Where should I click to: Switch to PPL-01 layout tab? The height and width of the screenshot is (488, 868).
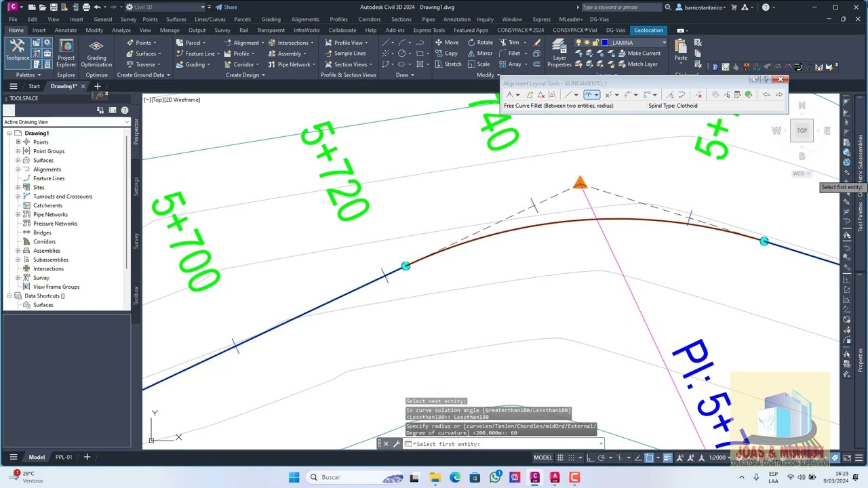(64, 457)
